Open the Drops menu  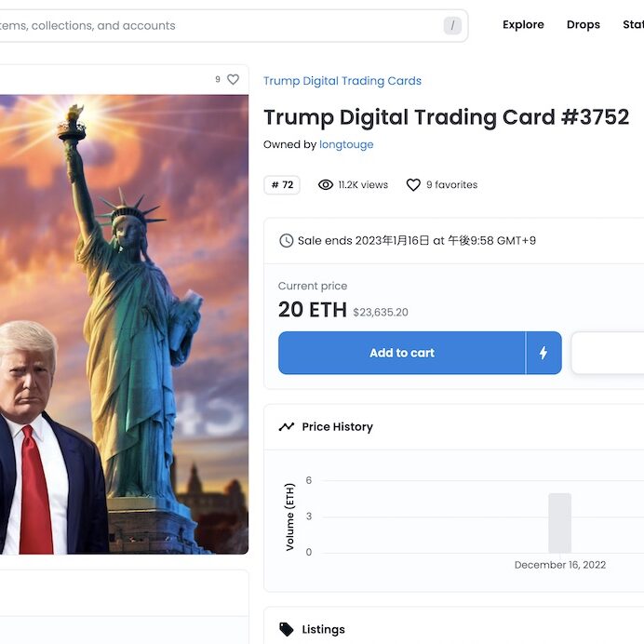584,24
